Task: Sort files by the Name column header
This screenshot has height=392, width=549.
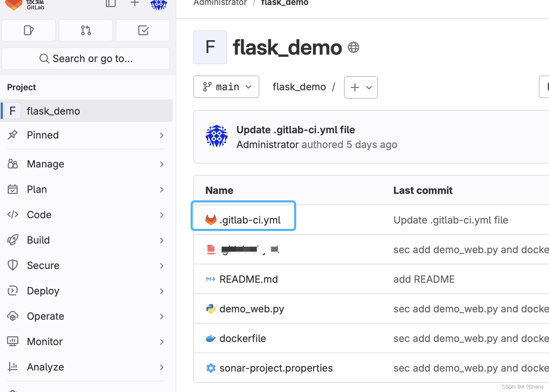Action: 219,190
